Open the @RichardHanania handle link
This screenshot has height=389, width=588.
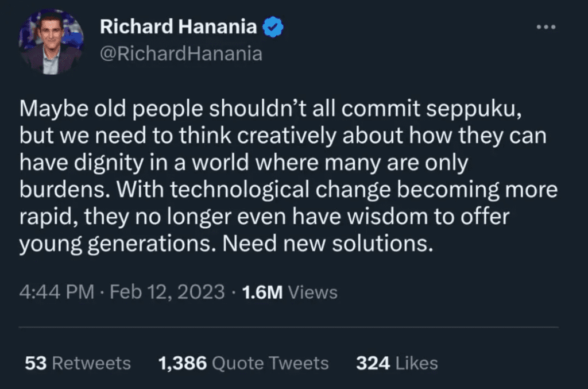[181, 53]
